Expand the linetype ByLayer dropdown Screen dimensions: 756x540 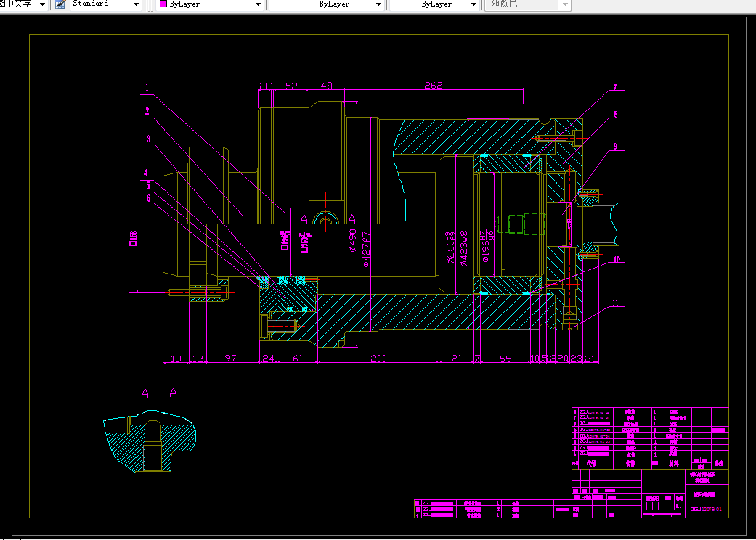(378, 4)
